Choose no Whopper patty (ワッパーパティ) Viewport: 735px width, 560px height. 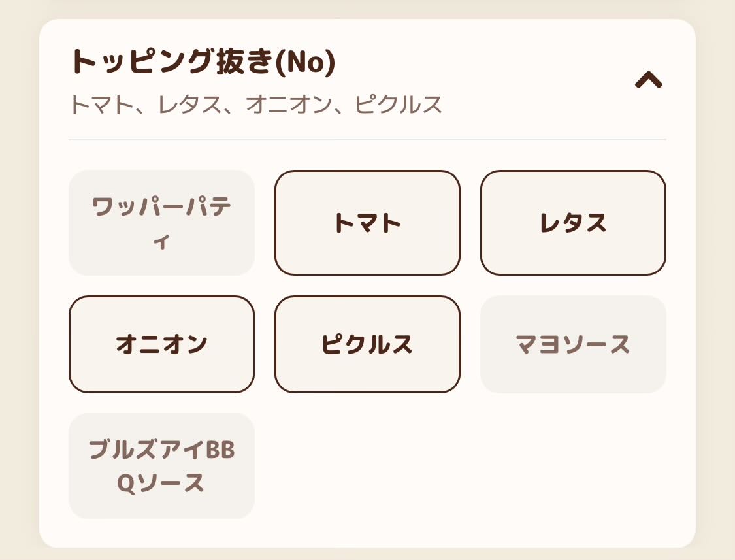[161, 223]
